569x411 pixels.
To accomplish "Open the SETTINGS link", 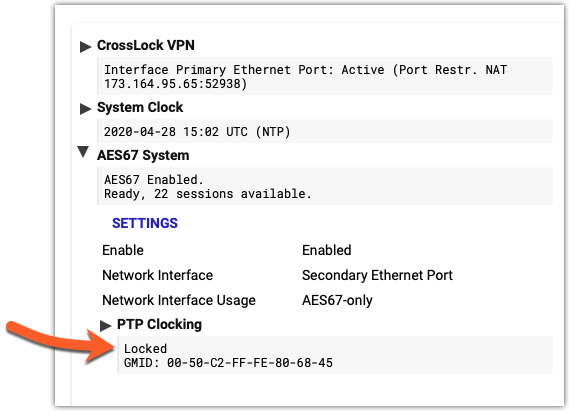I will coord(145,223).
